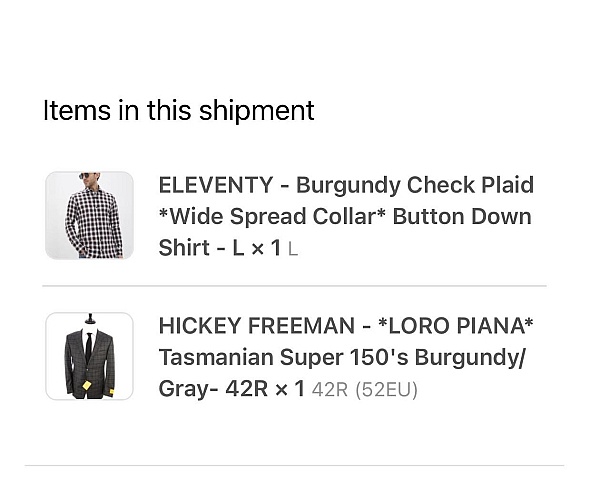Image resolution: width=600 pixels, height=500 pixels.
Task: Click the "*LORO PIANA*" text
Action: (455, 326)
